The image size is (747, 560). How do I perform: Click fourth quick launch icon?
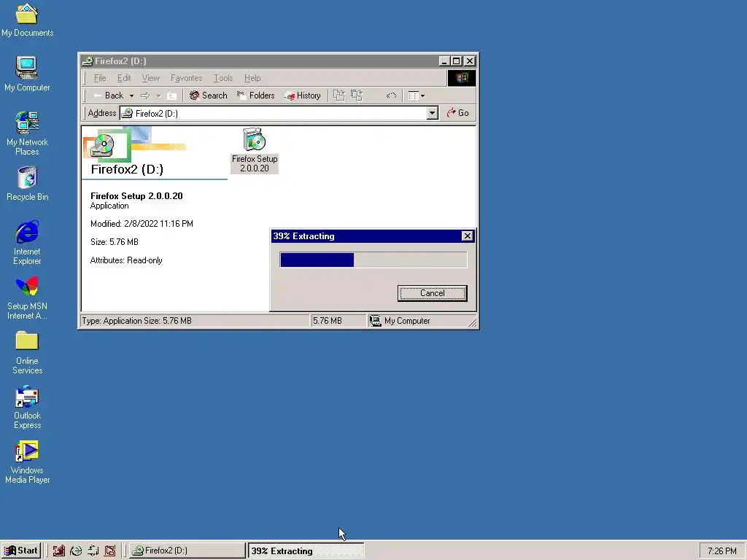click(110, 551)
